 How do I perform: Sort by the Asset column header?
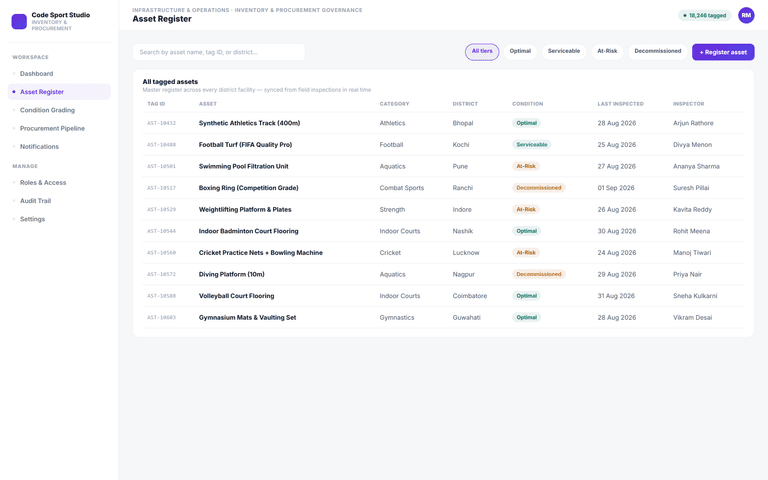[208, 104]
